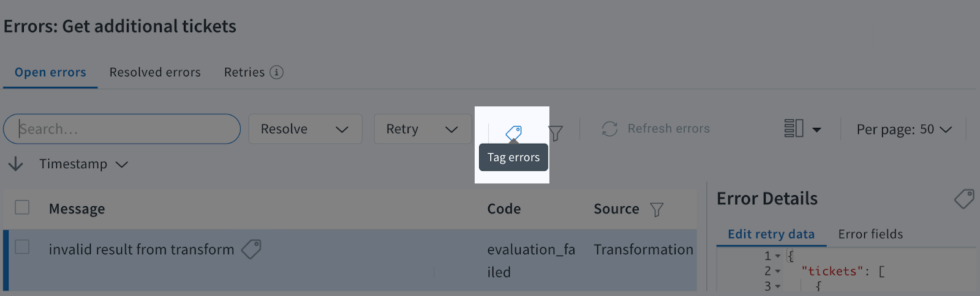Click the Tag errors icon in toolbar
980x296 pixels.
click(x=513, y=133)
